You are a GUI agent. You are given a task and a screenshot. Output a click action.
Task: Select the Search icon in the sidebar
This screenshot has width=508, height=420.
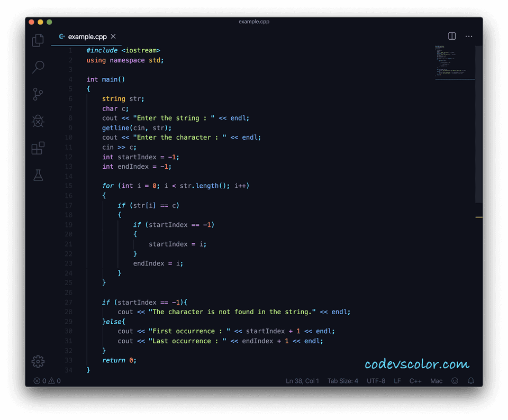coord(38,67)
